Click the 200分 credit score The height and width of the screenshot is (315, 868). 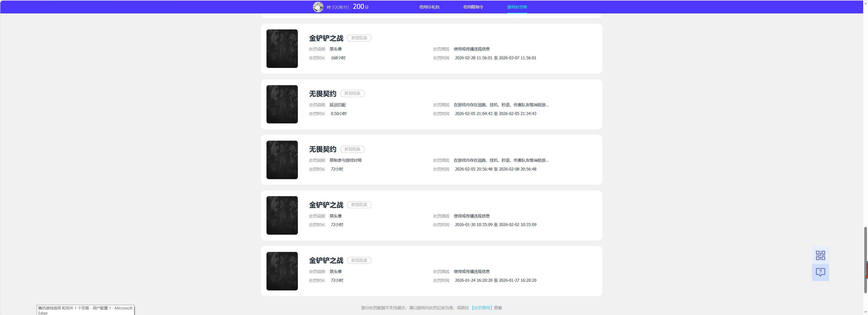361,7
